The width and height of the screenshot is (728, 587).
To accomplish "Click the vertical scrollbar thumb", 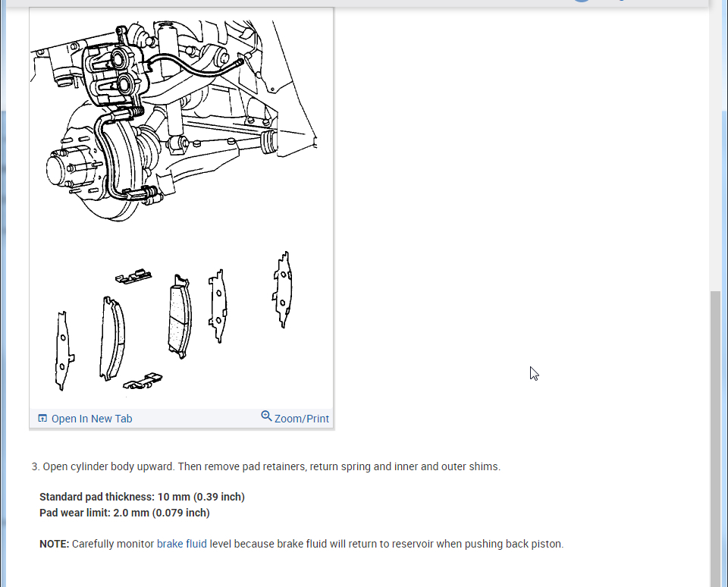I will [x=715, y=439].
